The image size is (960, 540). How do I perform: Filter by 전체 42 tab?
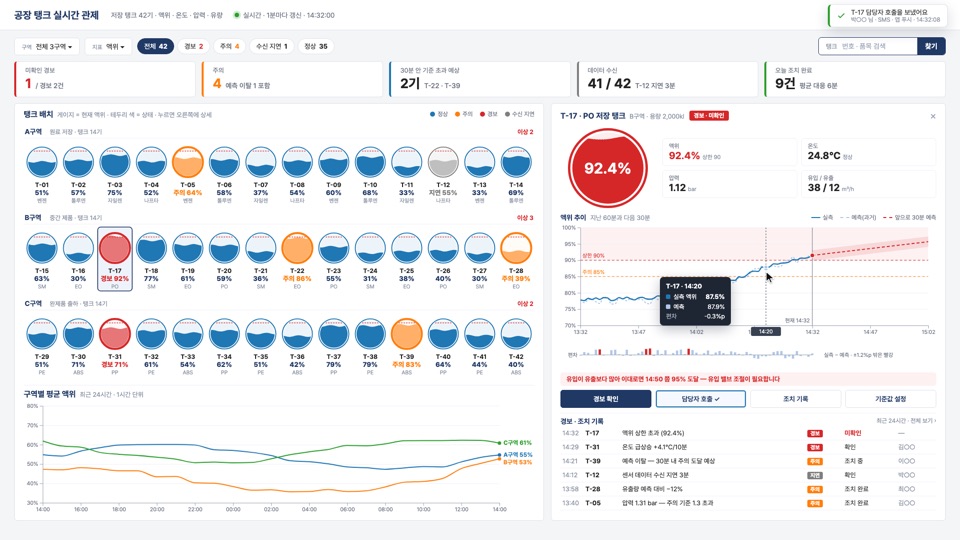(156, 47)
